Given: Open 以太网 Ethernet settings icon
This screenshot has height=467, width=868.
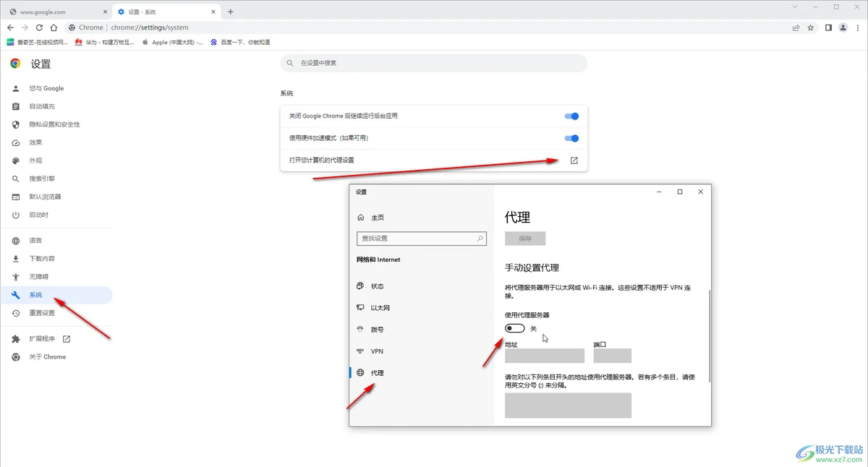Looking at the screenshot, I should [361, 307].
